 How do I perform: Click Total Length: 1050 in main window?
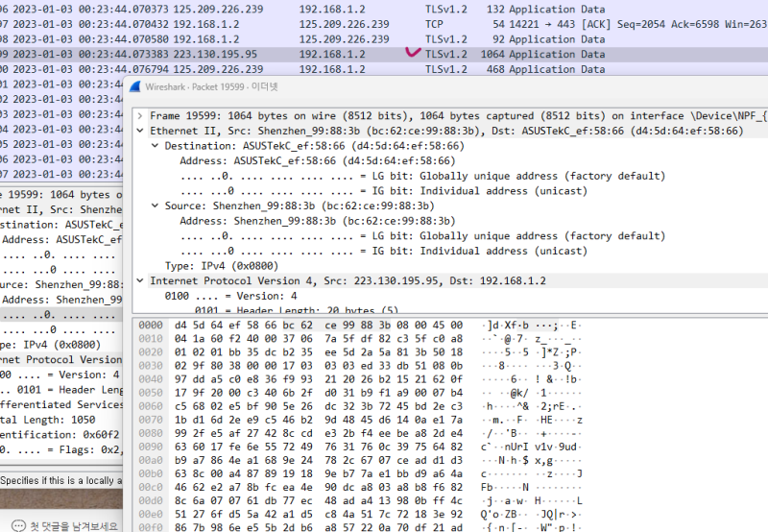(47, 420)
